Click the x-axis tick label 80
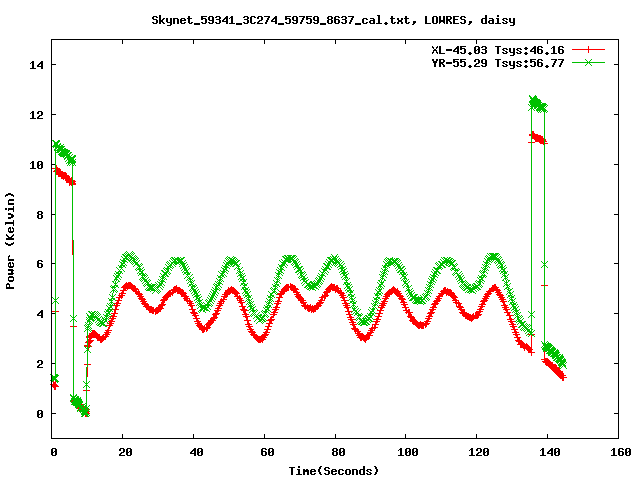The width and height of the screenshot is (640, 480). point(338,452)
